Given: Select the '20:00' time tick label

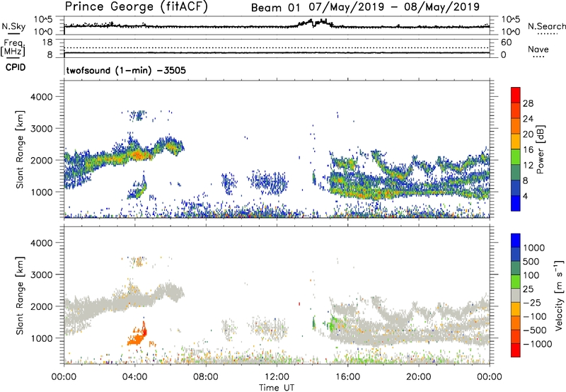Looking at the screenshot, I should click(419, 377).
